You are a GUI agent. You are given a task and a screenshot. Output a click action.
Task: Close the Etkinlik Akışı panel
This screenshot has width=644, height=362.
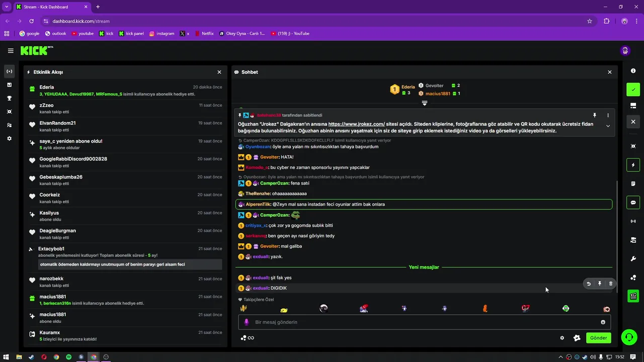(219, 72)
